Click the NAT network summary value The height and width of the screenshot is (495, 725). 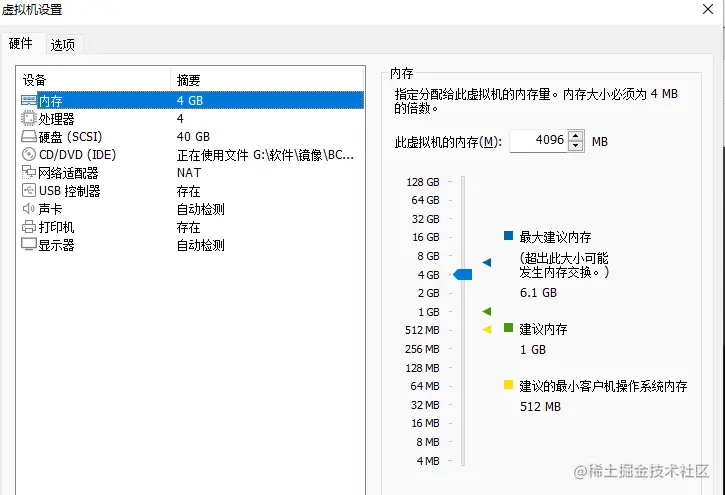pyautogui.click(x=189, y=173)
